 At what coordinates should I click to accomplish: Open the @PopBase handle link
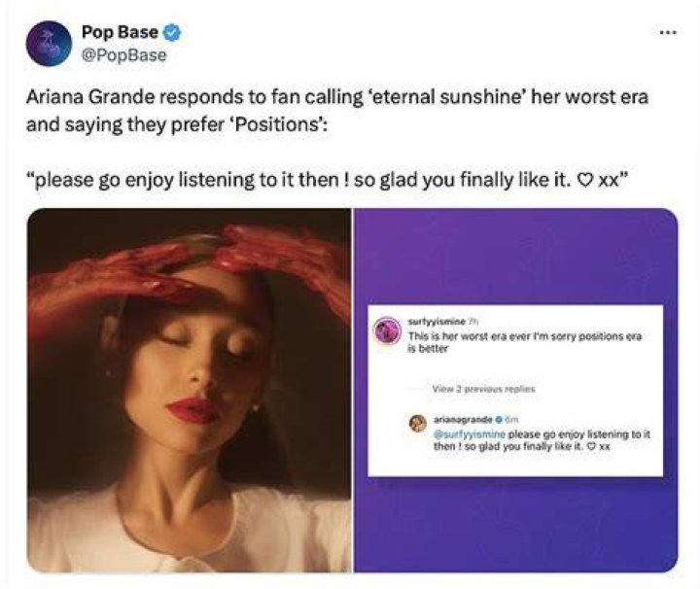123,55
